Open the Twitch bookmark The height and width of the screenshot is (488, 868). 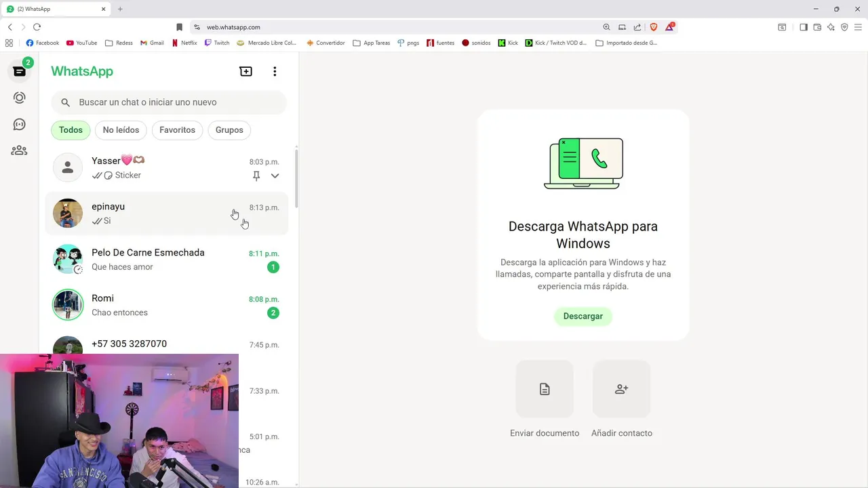click(217, 43)
